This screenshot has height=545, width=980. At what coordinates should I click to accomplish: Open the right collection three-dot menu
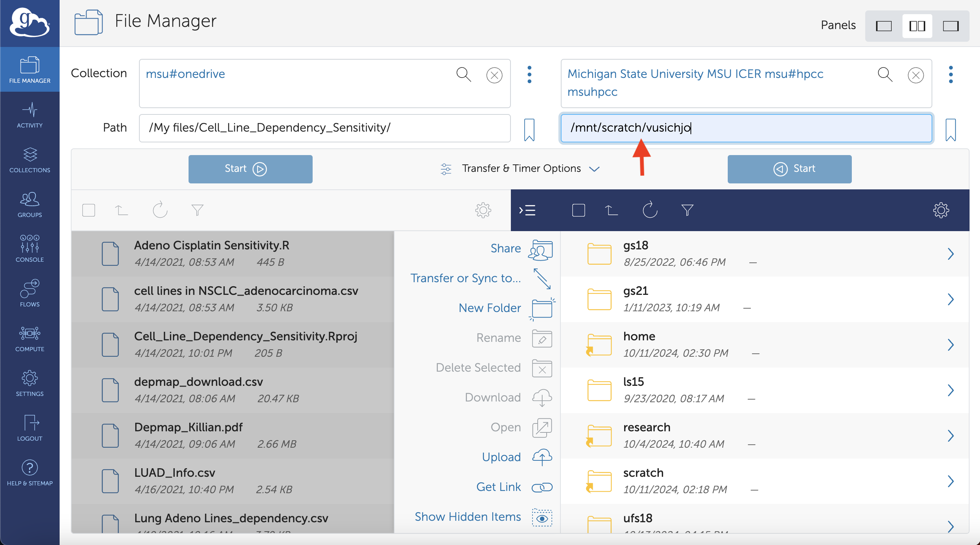(950, 74)
